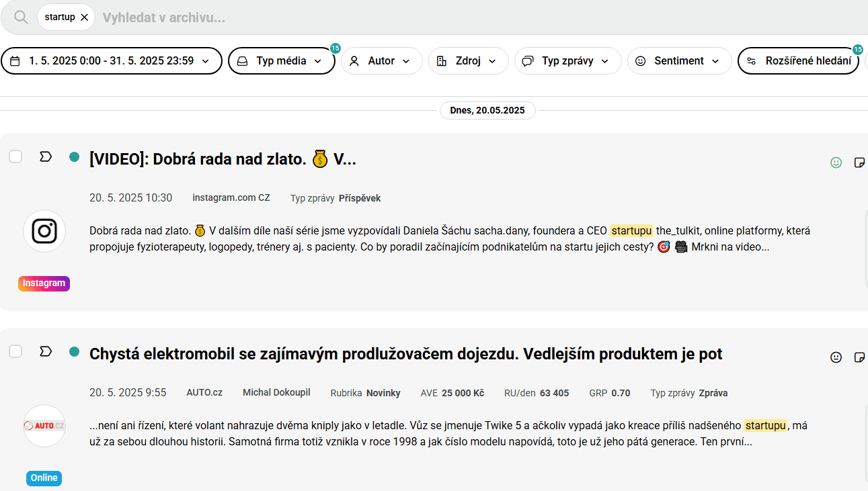Click green smiley sentiment icon on Instagram post

(x=836, y=162)
